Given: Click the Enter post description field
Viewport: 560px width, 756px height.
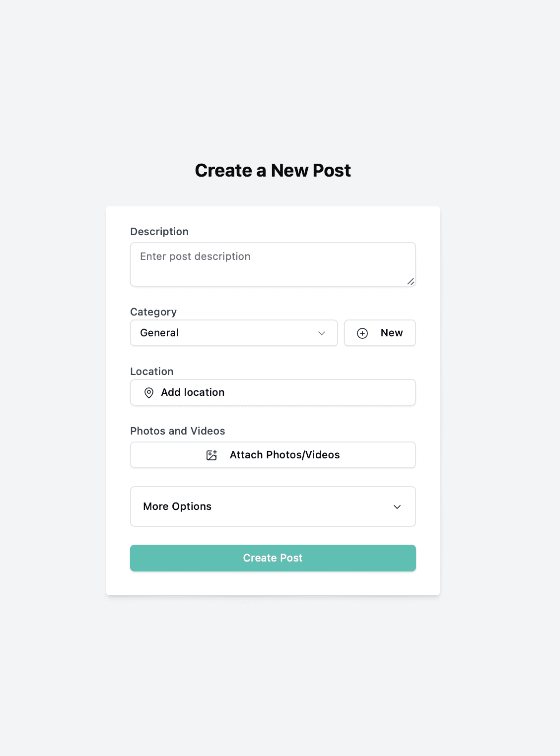Looking at the screenshot, I should (x=273, y=263).
